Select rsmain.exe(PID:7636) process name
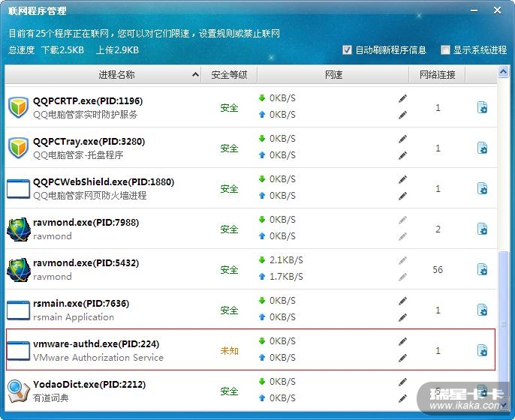This screenshot has width=515, height=420. (x=81, y=303)
